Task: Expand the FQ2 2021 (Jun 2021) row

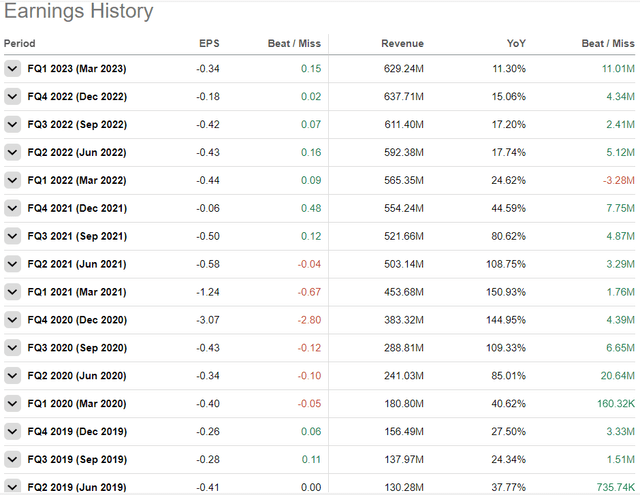Action: coord(12,265)
